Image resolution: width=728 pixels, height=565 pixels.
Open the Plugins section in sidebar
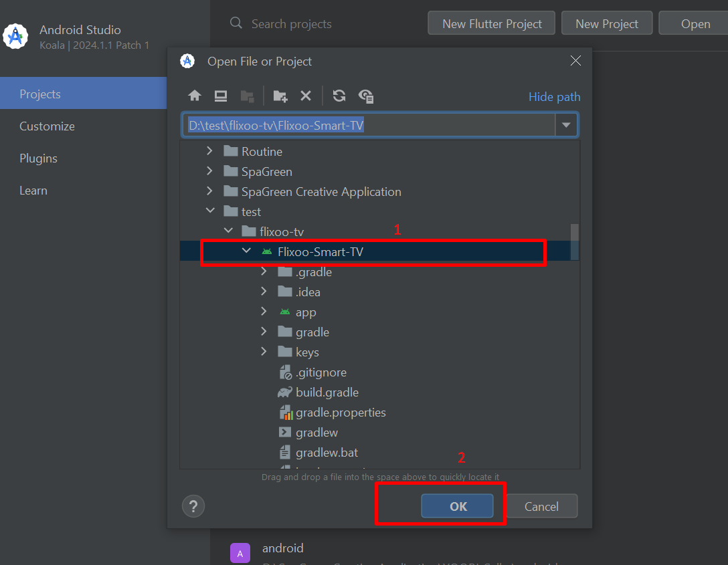[38, 158]
